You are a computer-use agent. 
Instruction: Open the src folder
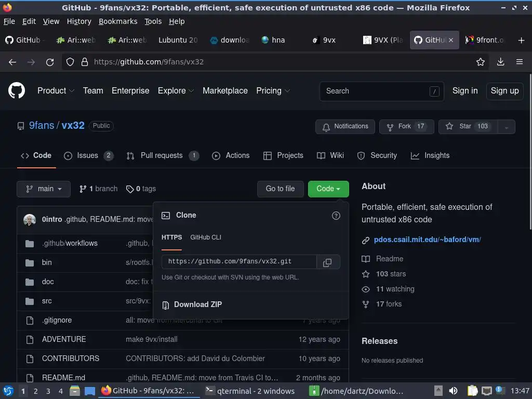[x=47, y=301]
